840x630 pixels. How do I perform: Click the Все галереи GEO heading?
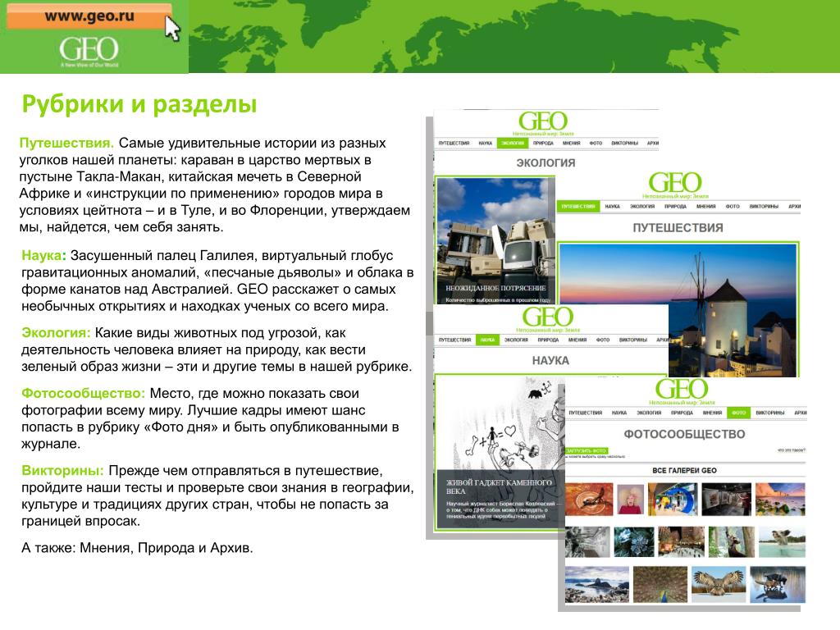684,470
